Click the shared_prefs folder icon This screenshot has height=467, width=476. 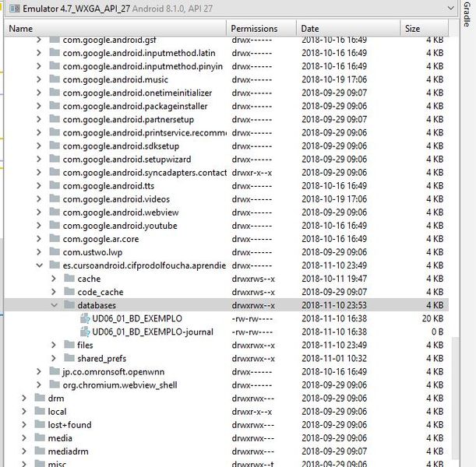pyautogui.click(x=69, y=358)
